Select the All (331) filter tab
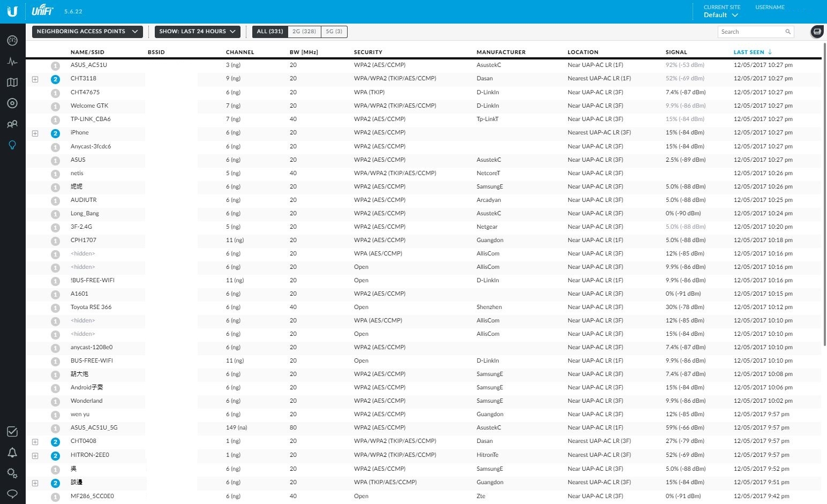This screenshot has width=827, height=504. click(270, 32)
